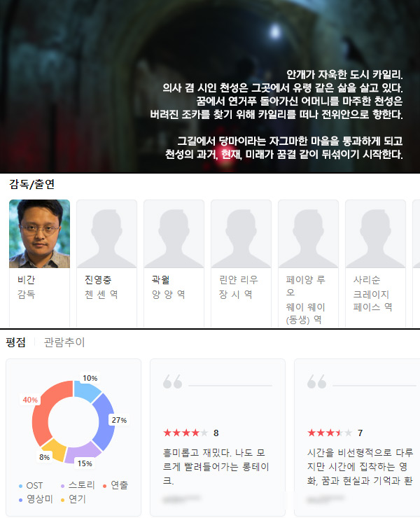Viewport: 420px width, 518px height.
Task: Open the 곽월 cast member avatar
Action: pos(174,234)
